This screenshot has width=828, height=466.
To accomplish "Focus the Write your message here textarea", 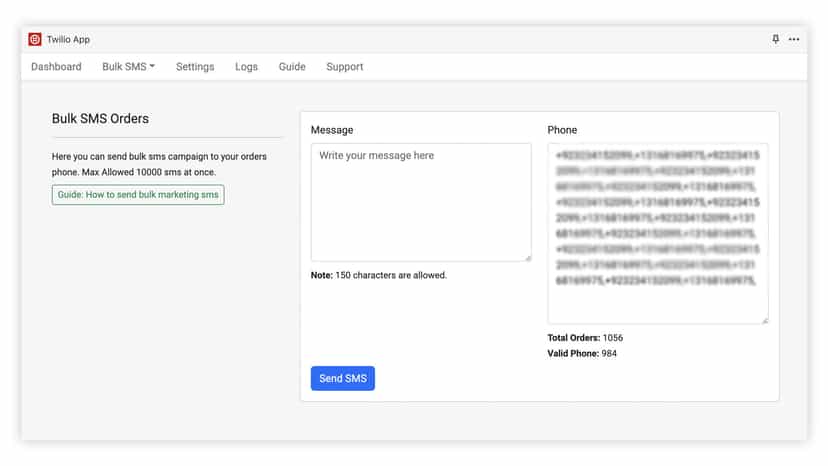I will click(x=421, y=202).
